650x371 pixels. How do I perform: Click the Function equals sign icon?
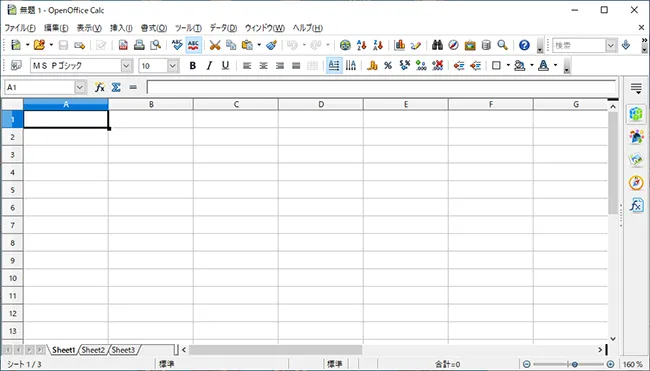click(x=133, y=87)
